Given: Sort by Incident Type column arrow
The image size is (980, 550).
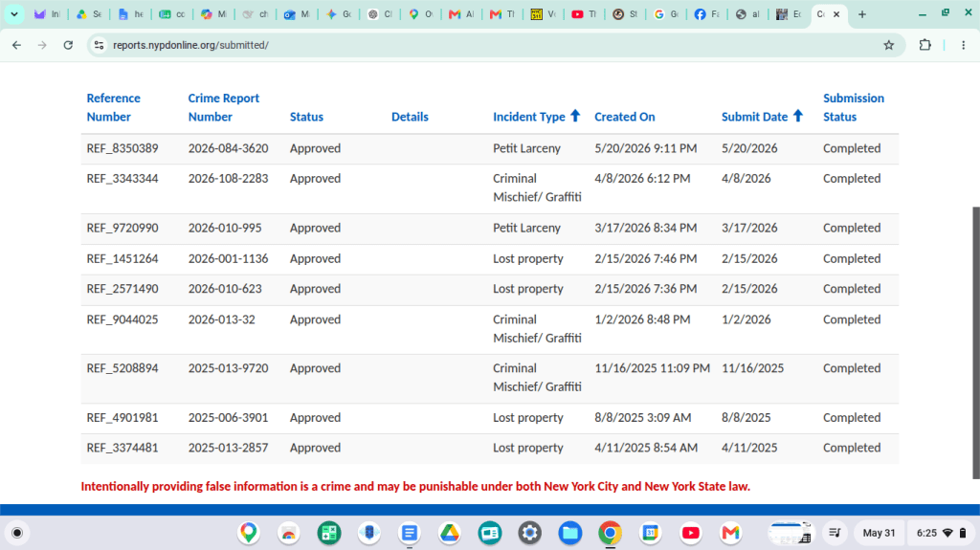Looking at the screenshot, I should (575, 116).
